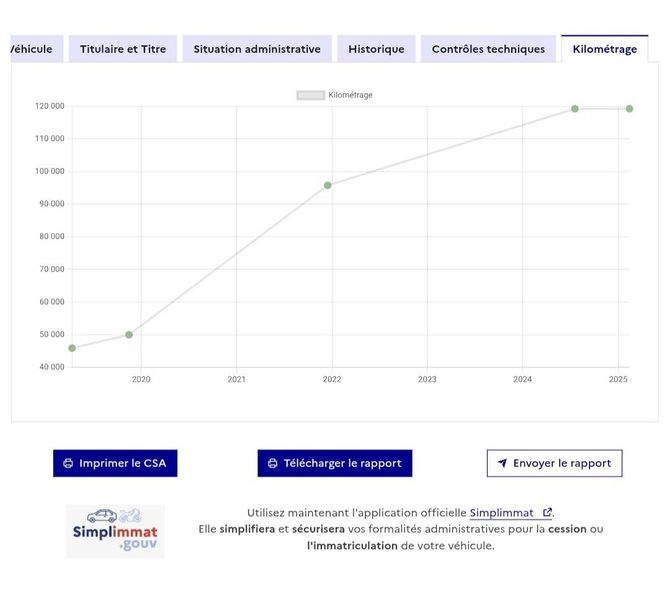Click the 60 000 y-axis label

[52, 302]
